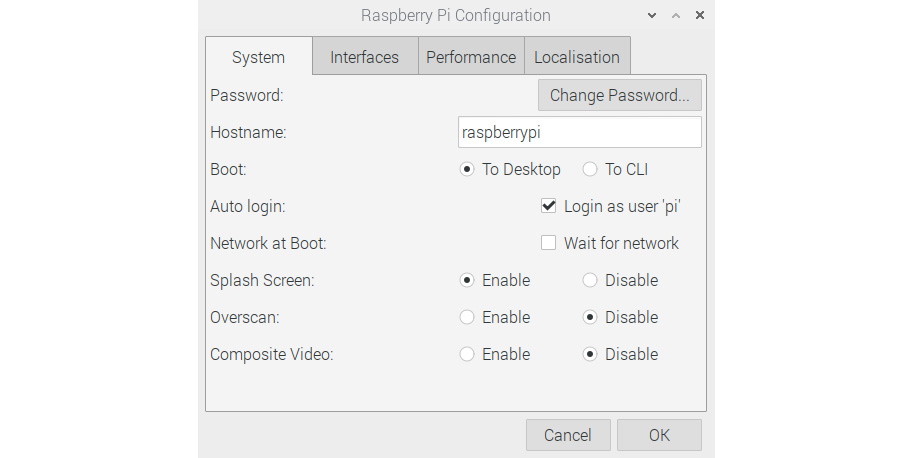Switch to the Interfaces tab
The height and width of the screenshot is (458, 913).
[365, 56]
